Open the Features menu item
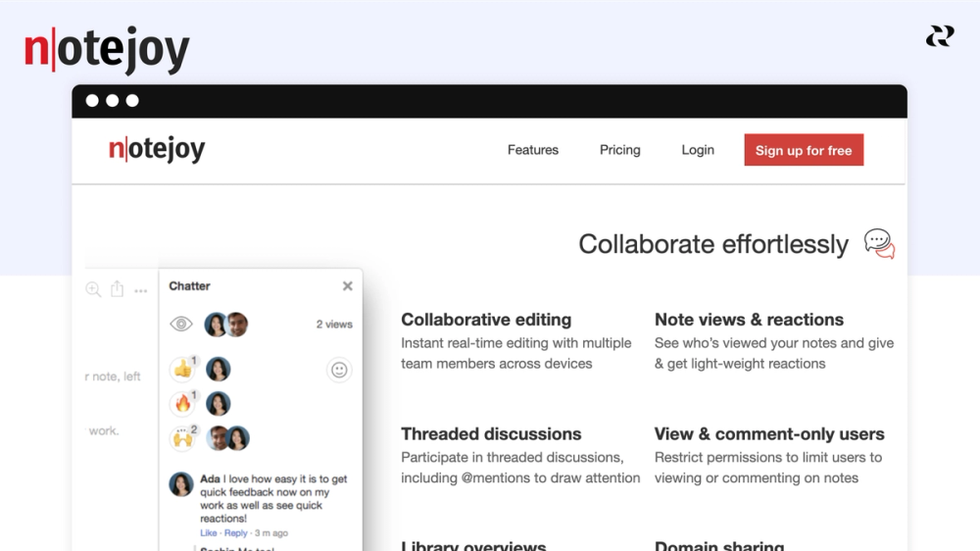980x551 pixels. coord(532,150)
